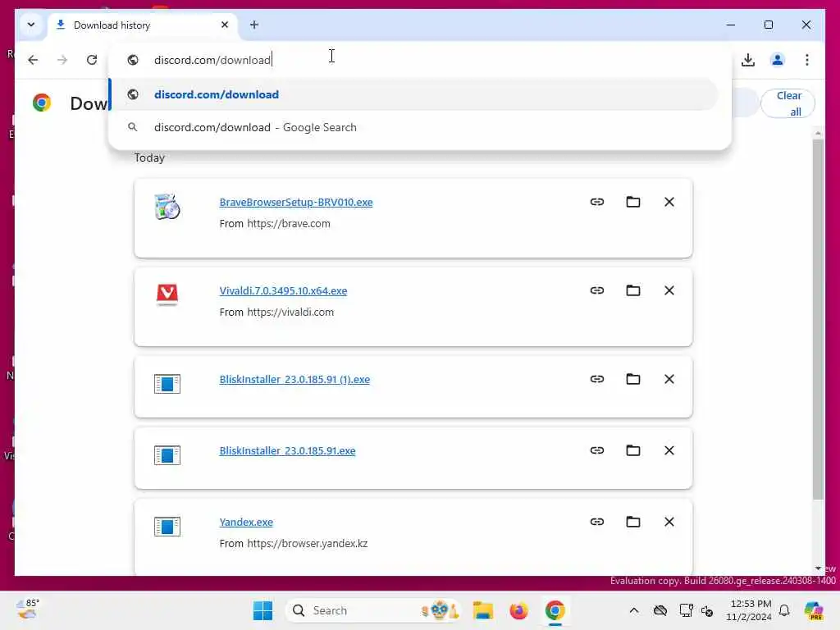
Task: Open Windows Start menu
Action: pos(262,610)
